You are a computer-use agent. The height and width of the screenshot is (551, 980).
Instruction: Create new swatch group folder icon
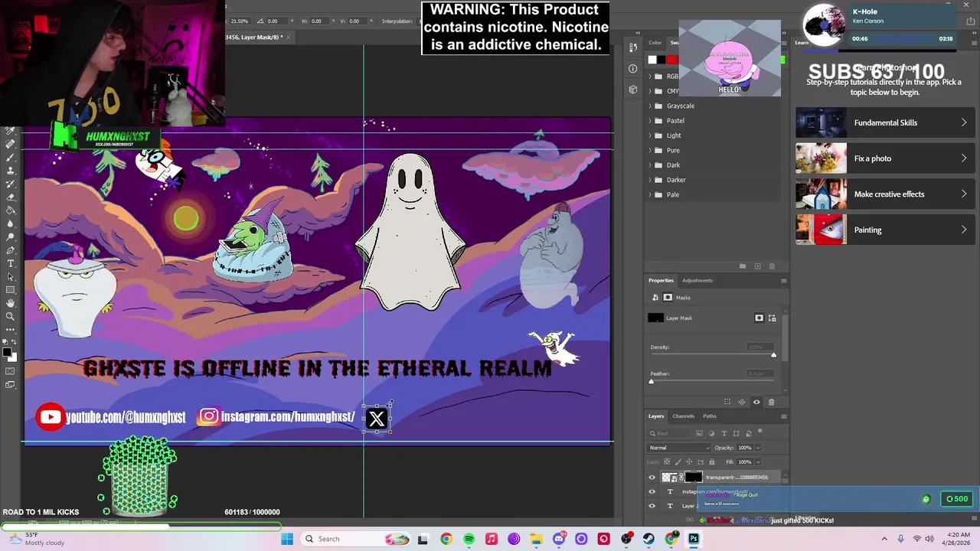click(x=742, y=266)
